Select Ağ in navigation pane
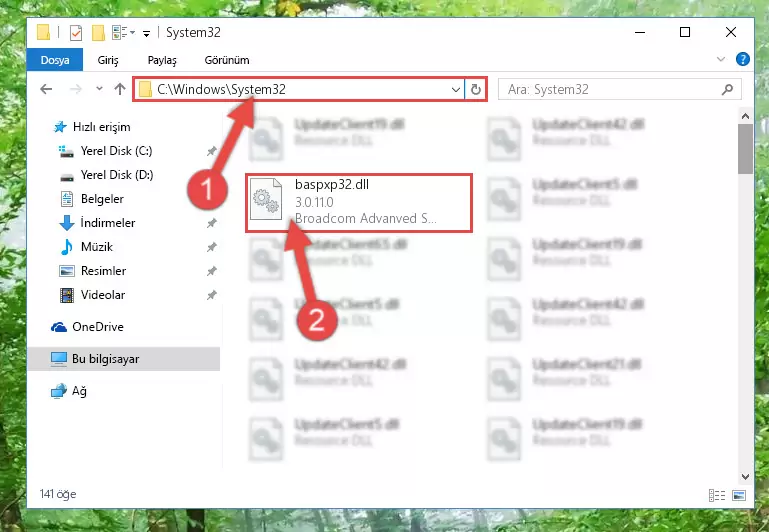 tap(69, 391)
